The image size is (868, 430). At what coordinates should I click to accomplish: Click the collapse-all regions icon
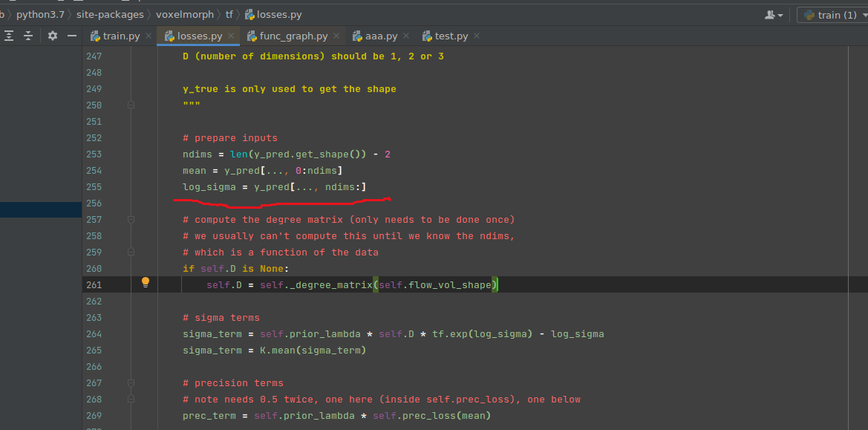point(28,35)
